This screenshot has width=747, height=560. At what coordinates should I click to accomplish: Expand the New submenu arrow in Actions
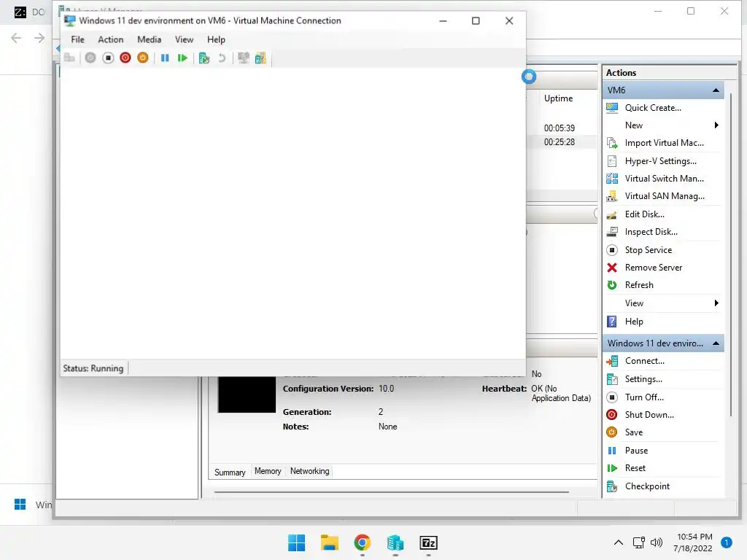(716, 125)
